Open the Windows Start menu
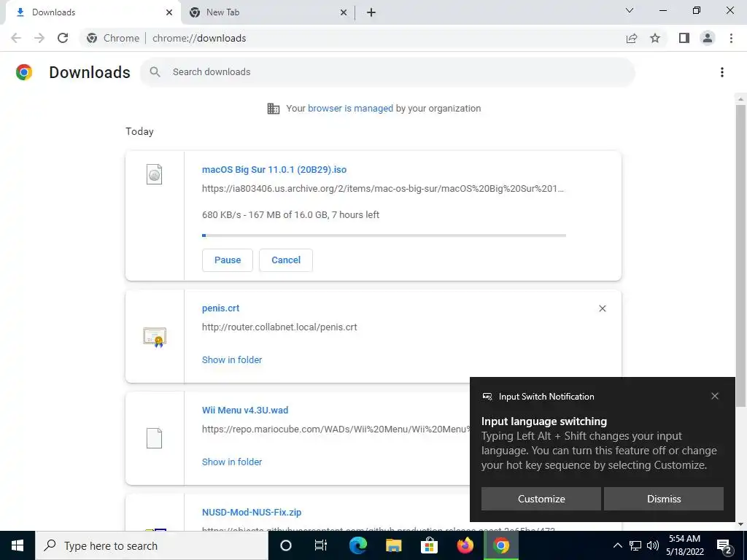The height and width of the screenshot is (560, 747). point(18,545)
